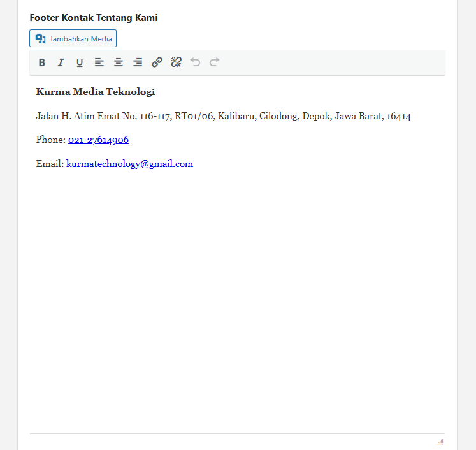Click the Tambahkan Media button
The image size is (476, 450).
tap(73, 39)
